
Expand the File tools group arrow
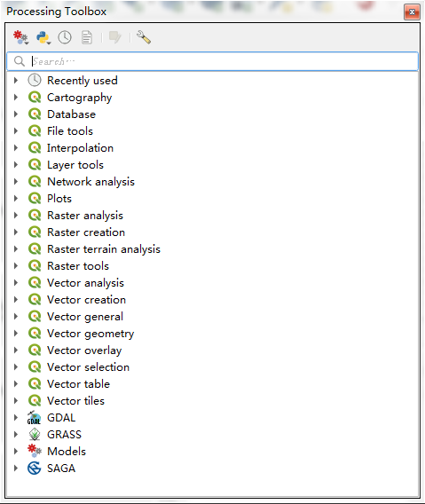(x=16, y=130)
